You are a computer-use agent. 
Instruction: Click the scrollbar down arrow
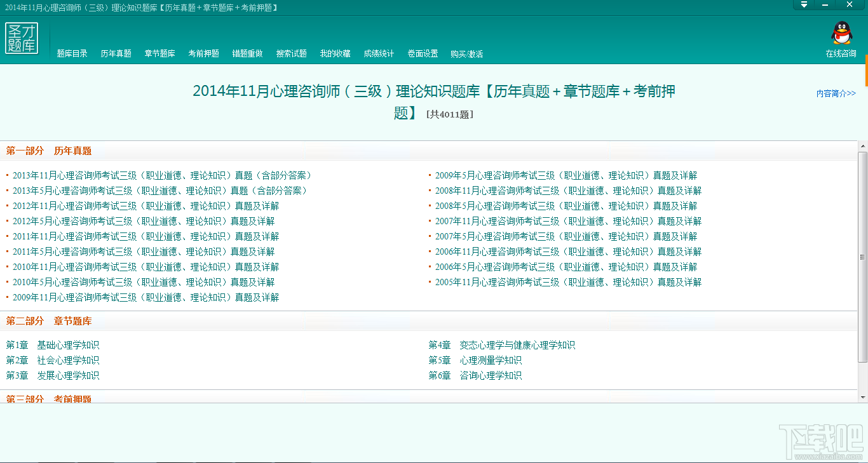click(x=862, y=398)
